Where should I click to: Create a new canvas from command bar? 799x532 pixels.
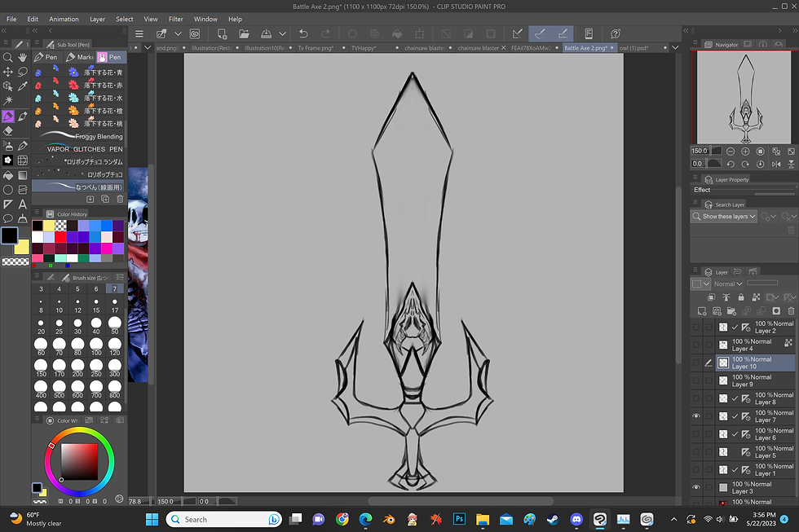pos(222,33)
